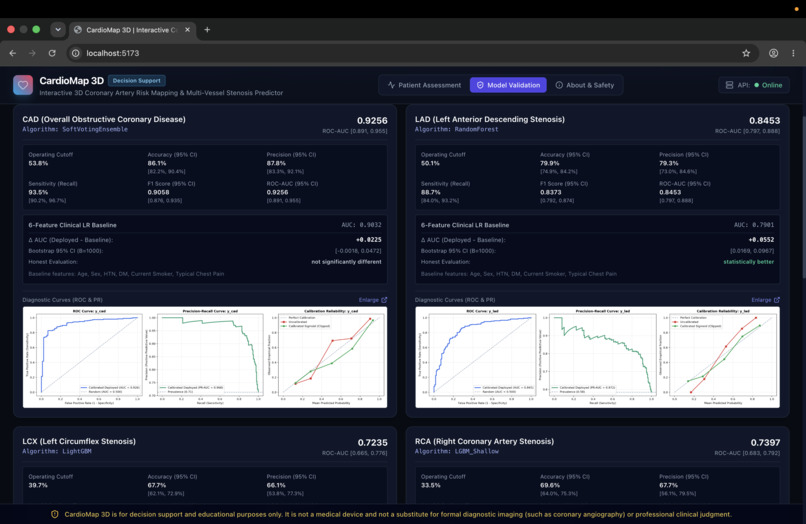Click LAD Operating Cutoff value 50.1%
Viewport: 806px width, 524px height.
(430, 164)
